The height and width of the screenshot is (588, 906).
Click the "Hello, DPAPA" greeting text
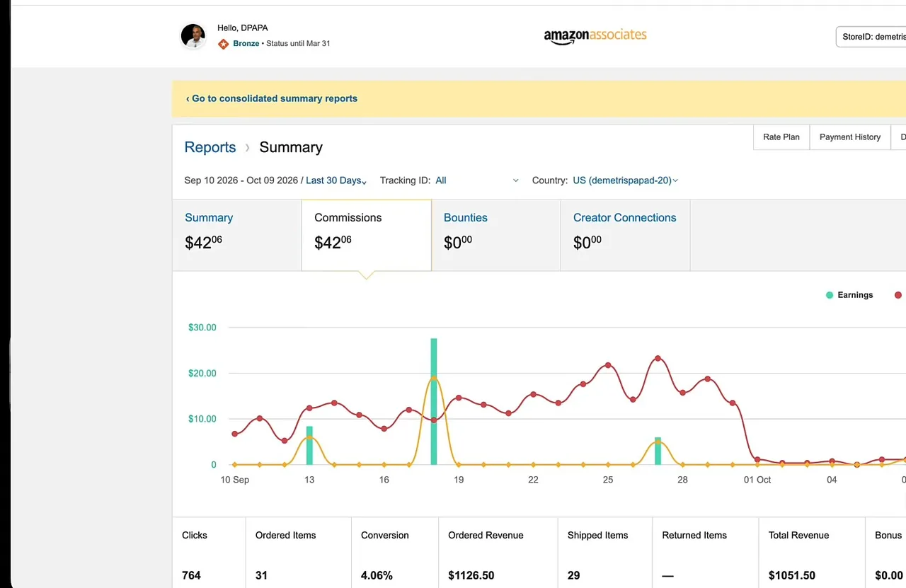[x=243, y=28]
